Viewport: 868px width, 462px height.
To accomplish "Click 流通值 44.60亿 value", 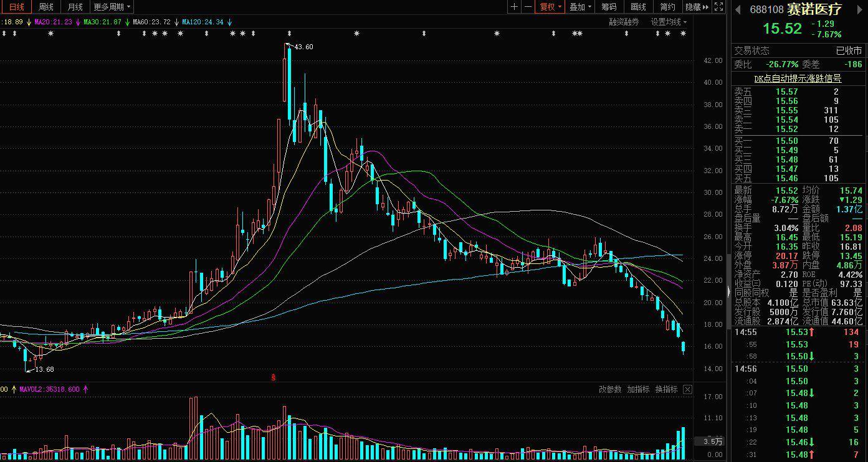I will click(846, 321).
